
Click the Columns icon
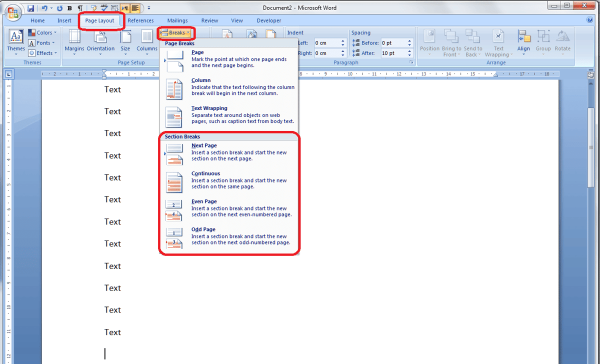pyautogui.click(x=146, y=41)
